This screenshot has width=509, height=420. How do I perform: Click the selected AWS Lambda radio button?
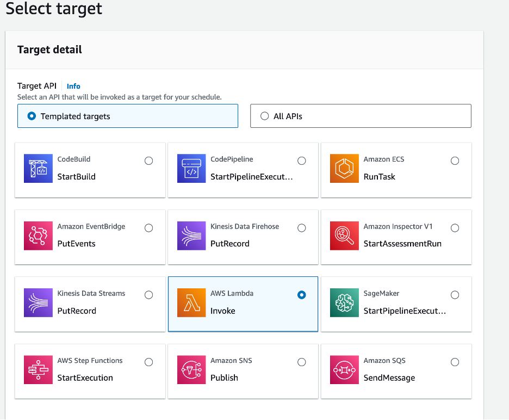click(302, 295)
